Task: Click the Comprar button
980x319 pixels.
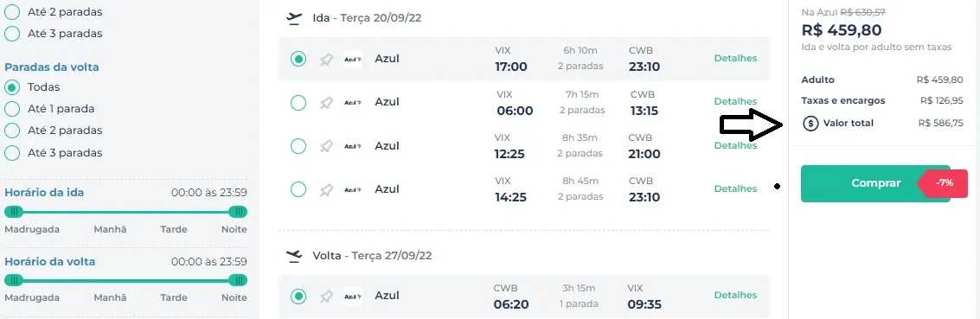Action: tap(875, 183)
